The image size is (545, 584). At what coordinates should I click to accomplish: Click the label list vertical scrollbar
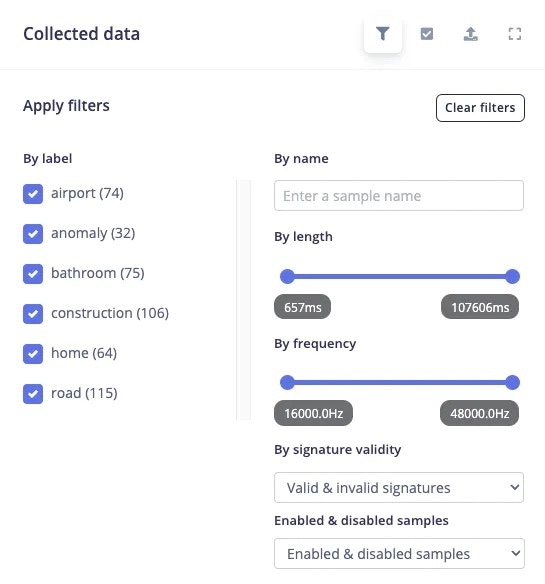point(244,300)
